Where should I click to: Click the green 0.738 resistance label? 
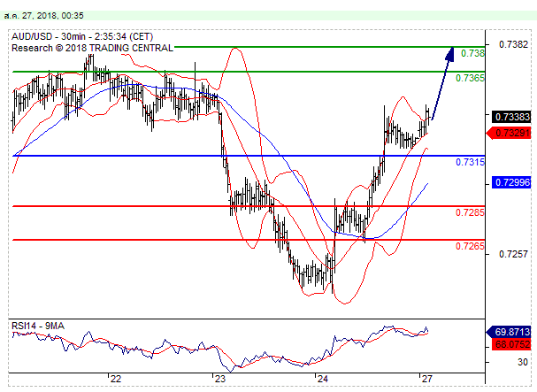coord(472,53)
